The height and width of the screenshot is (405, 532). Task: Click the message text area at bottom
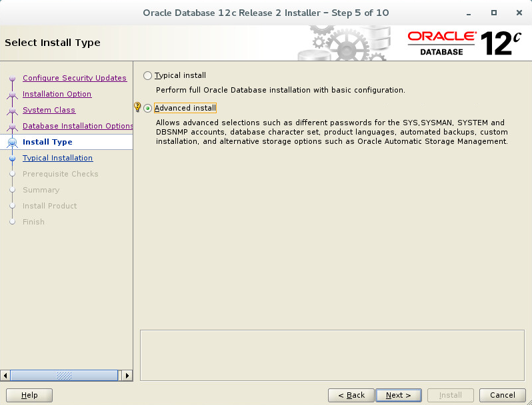tap(332, 355)
